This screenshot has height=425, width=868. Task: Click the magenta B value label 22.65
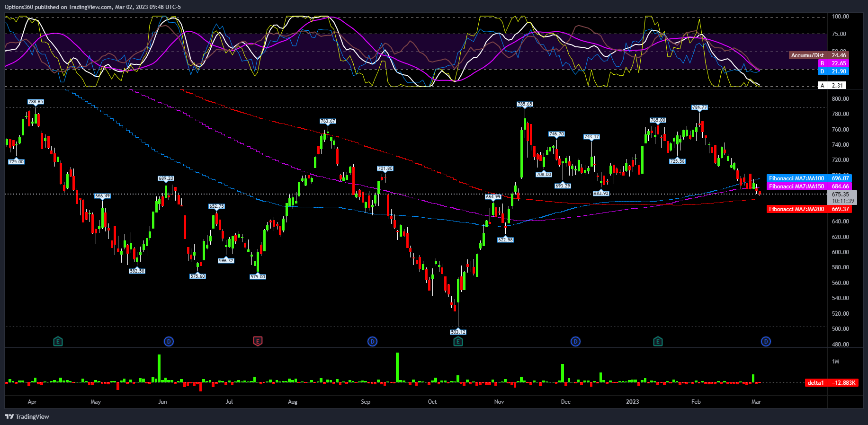(x=839, y=63)
